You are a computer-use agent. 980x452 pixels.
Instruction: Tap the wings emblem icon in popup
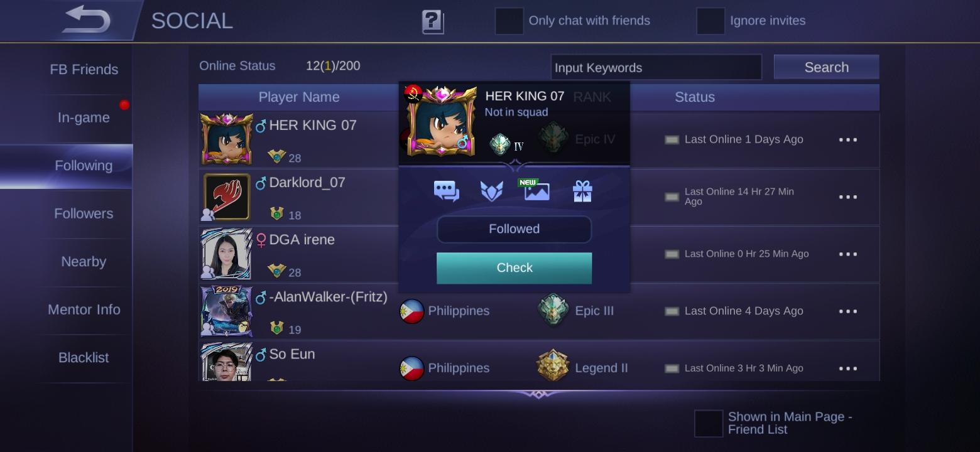pos(491,191)
